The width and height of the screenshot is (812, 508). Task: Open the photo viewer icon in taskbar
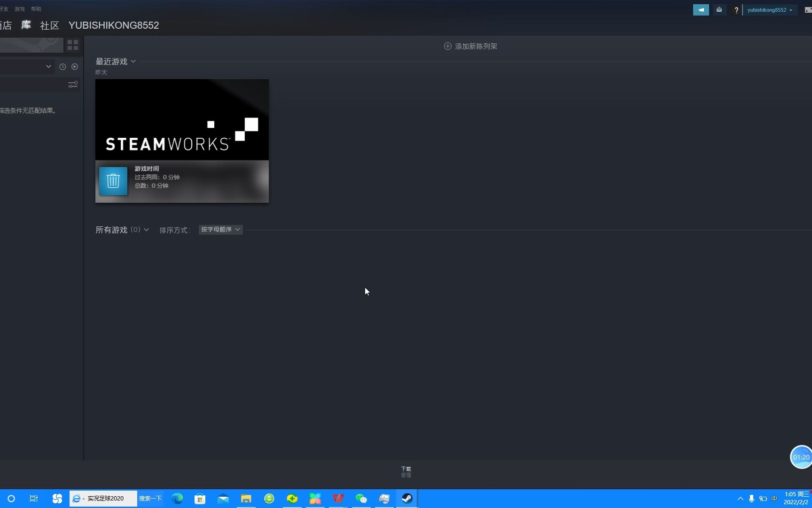(384, 499)
